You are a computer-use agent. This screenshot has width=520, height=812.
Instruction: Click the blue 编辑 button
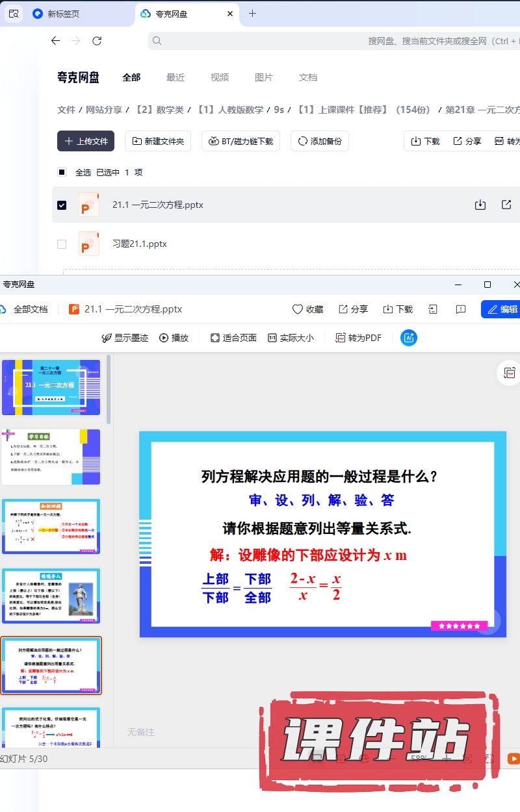tap(501, 309)
